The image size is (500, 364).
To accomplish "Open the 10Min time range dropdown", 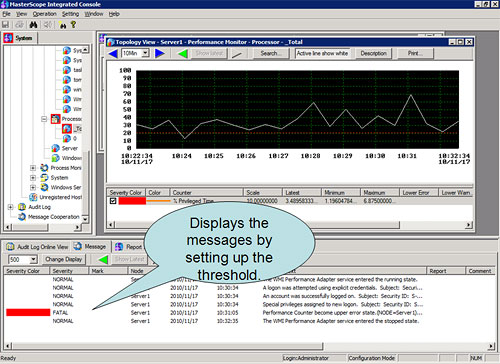I will pyautogui.click(x=145, y=53).
